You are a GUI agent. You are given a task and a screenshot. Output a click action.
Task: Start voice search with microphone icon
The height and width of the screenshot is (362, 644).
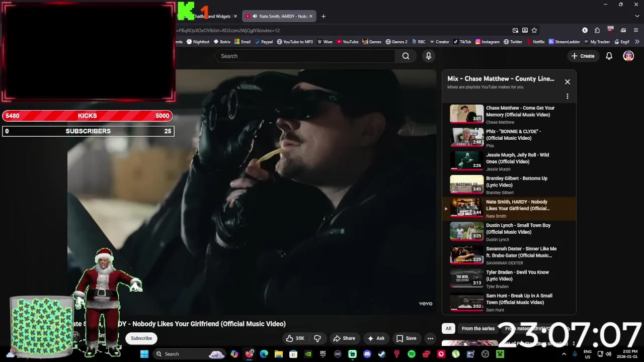coord(429,56)
